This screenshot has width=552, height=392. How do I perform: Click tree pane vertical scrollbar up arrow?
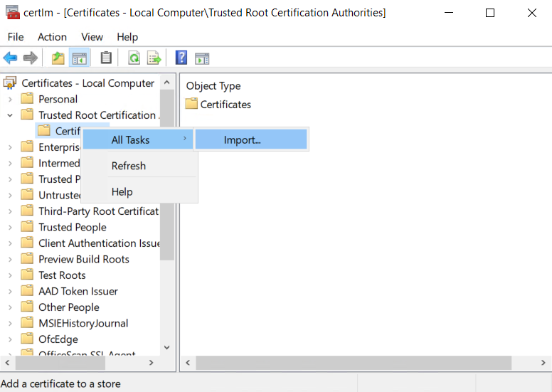pyautogui.click(x=167, y=83)
